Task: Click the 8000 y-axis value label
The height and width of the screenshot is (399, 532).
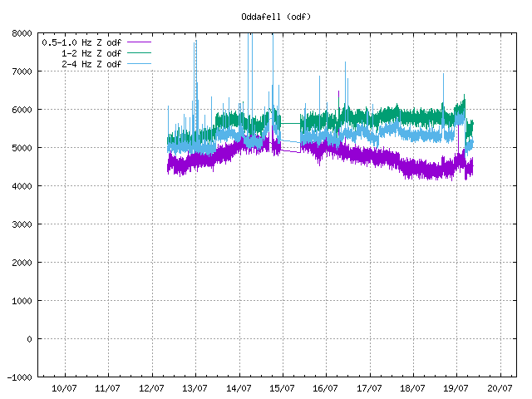Action: [22, 33]
